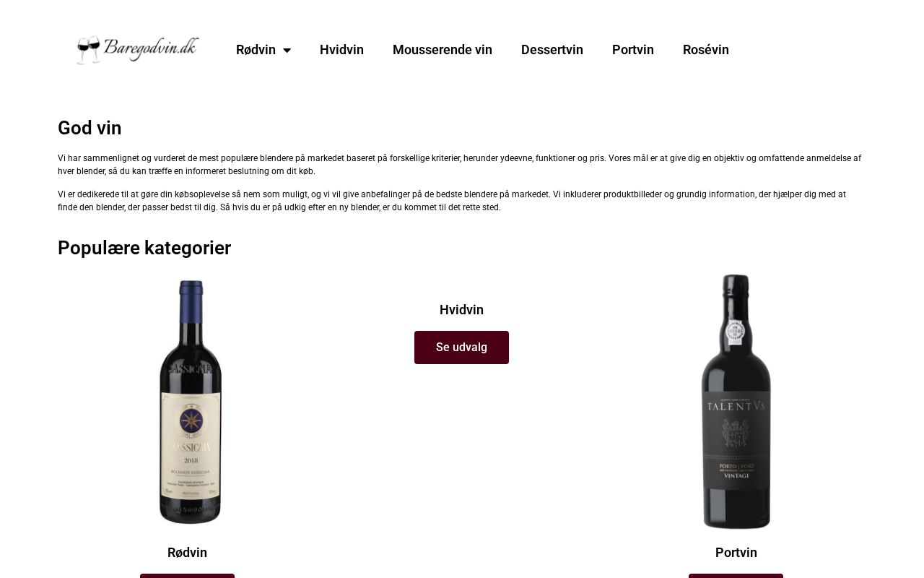Choose Rosévin in the navigation bar

point(706,50)
